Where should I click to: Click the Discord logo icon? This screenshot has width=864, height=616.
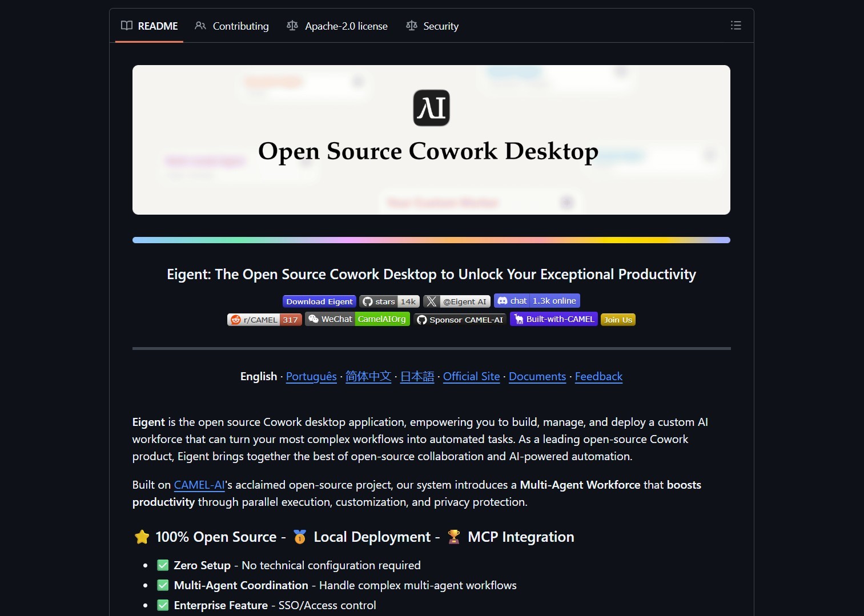click(503, 301)
